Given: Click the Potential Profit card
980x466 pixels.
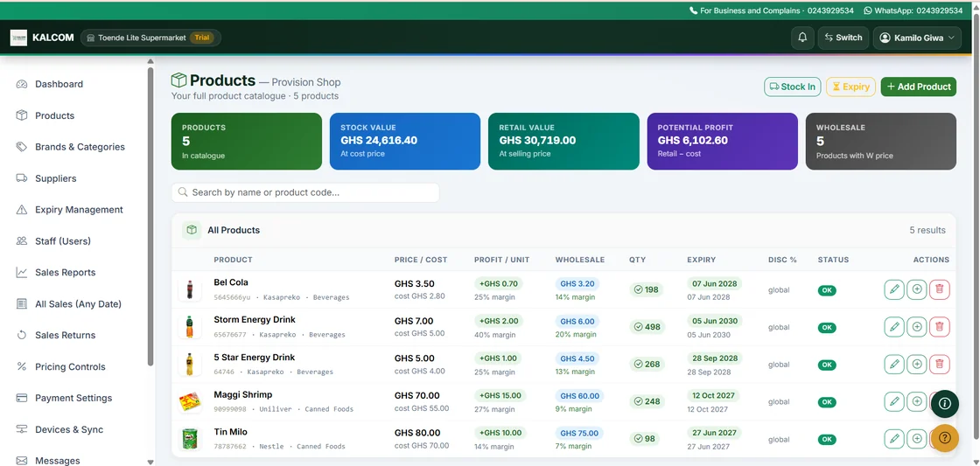Looking at the screenshot, I should click(723, 141).
